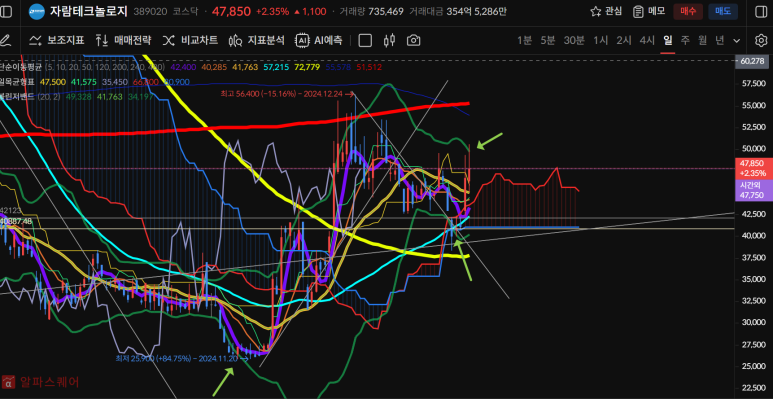Screen dimensions: 773x399
Task: Click 일목균형표 indicator legend label
Action: (x=17, y=82)
